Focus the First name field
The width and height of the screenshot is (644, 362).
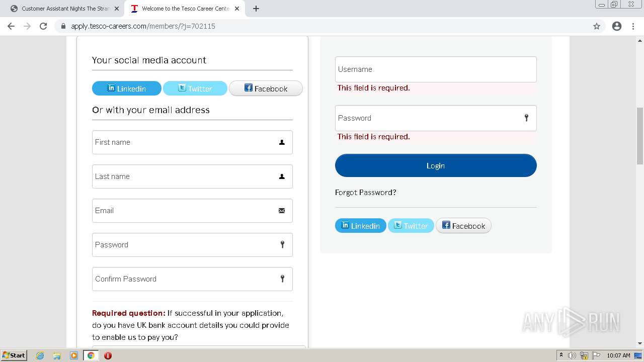click(x=192, y=142)
